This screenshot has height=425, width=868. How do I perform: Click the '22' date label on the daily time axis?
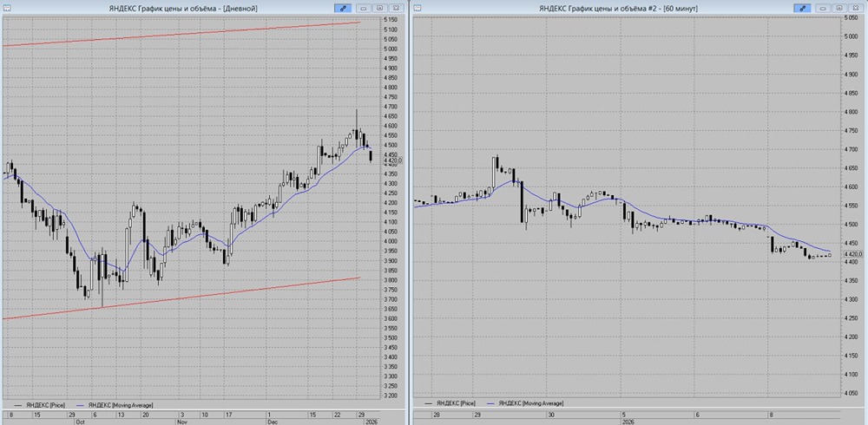click(337, 415)
